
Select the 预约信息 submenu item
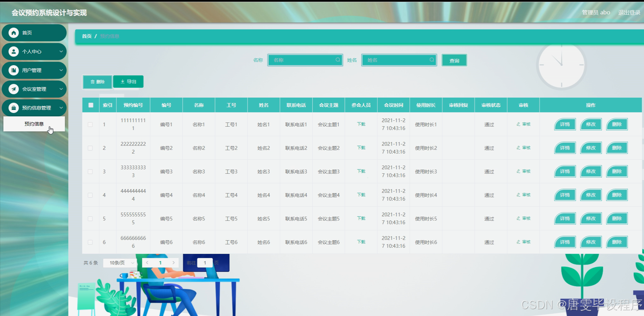(34, 124)
